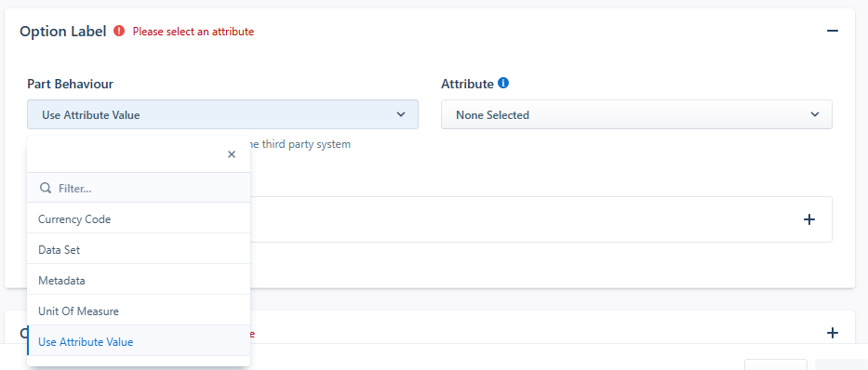Select Data Set option
Screen dimensions: 868x370
click(139, 249)
